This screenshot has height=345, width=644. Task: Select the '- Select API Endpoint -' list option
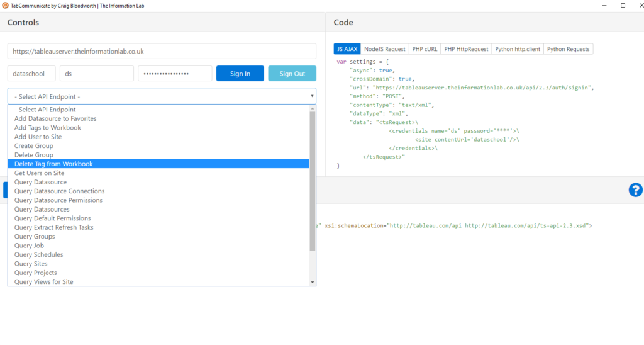pos(158,110)
